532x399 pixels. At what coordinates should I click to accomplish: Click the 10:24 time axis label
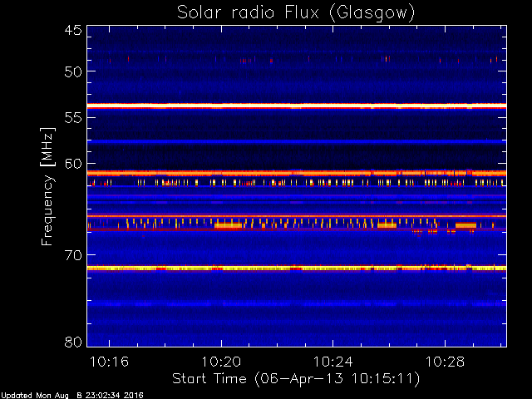[332, 362]
